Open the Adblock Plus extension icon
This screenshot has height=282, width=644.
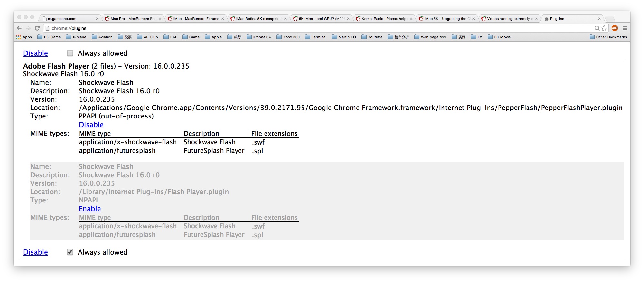[x=615, y=28]
